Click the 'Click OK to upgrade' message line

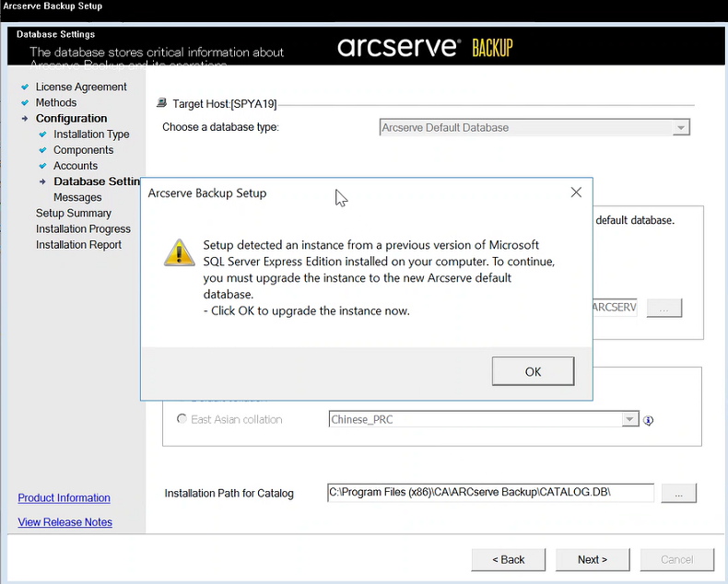tap(307, 311)
